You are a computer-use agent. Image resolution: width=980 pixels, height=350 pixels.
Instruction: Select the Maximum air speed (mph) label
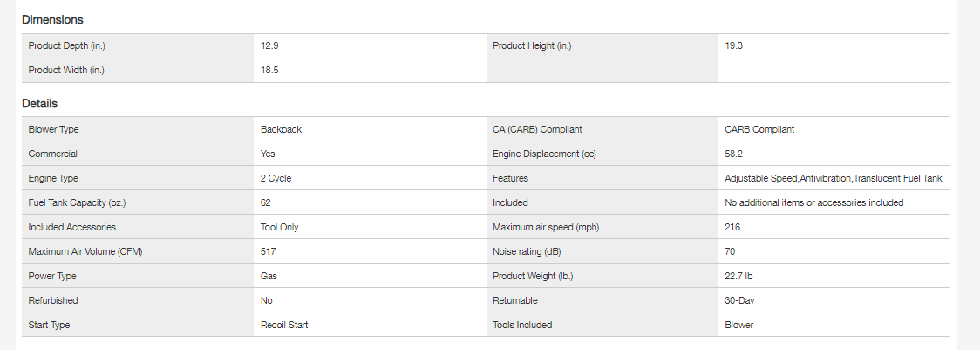click(546, 227)
